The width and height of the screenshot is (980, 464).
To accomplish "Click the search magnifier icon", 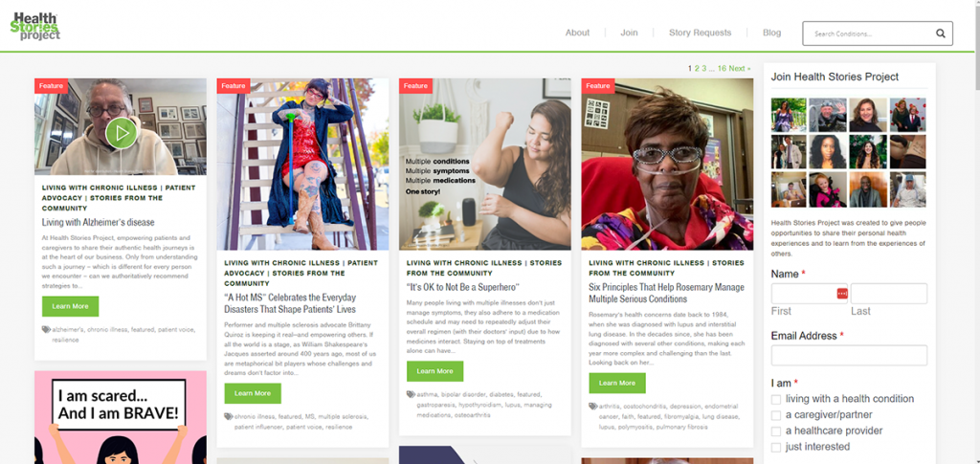I will click(x=940, y=33).
